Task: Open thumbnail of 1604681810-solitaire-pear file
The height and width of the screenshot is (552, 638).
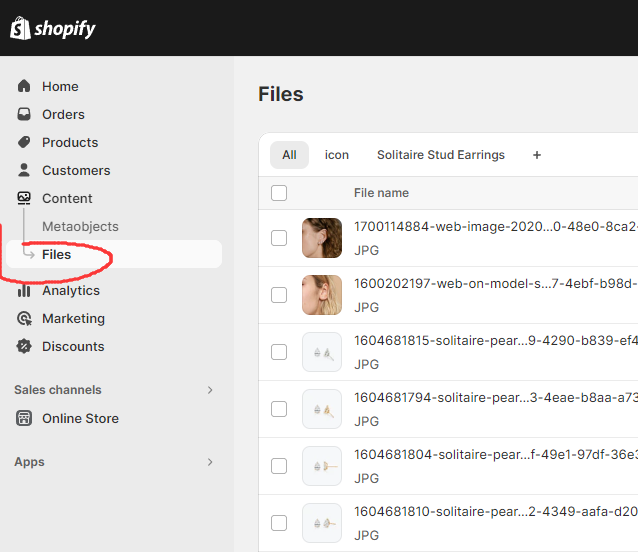Action: pos(322,523)
